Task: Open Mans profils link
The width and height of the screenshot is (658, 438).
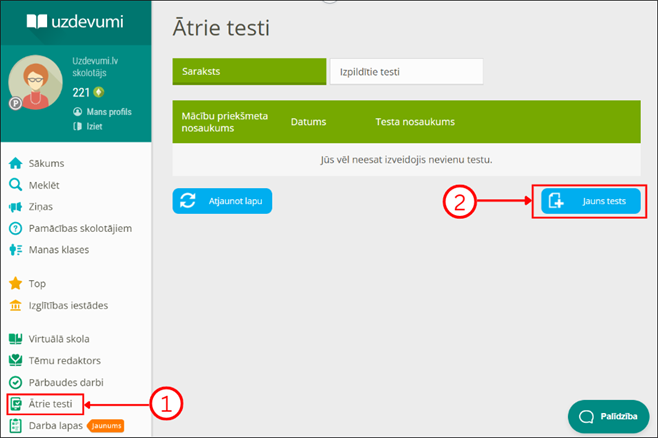Action: click(109, 112)
